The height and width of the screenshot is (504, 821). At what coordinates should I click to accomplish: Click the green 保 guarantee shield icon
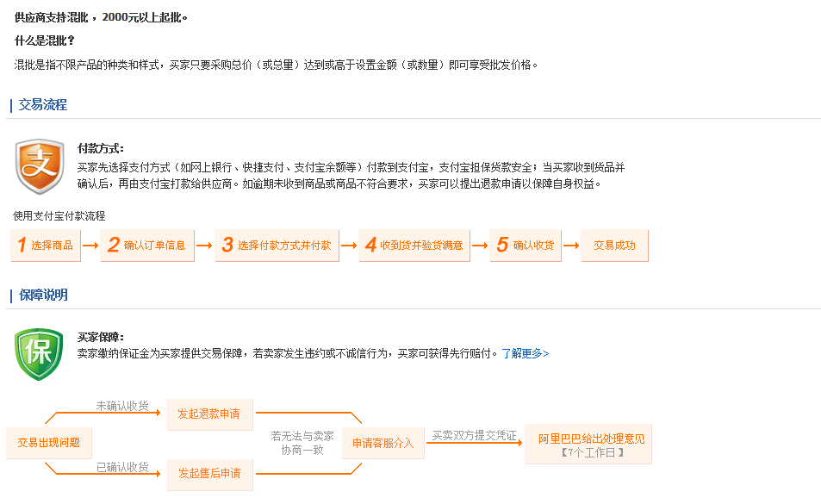tap(39, 354)
